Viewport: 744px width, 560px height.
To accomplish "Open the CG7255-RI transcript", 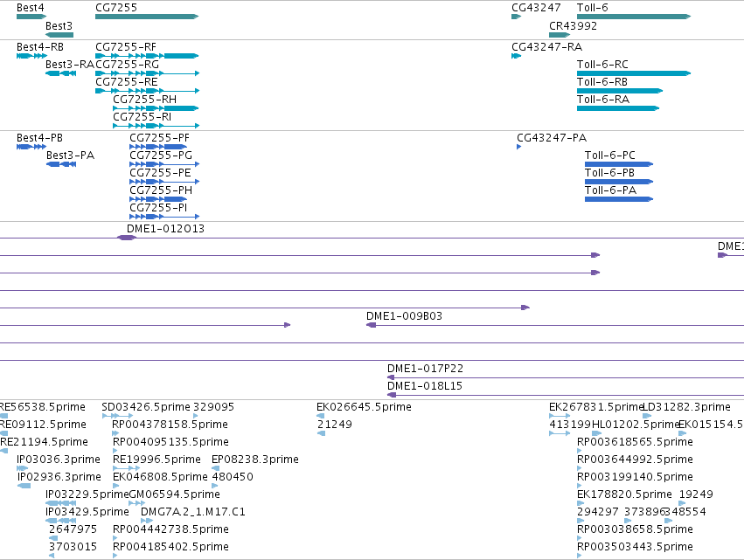I will pyautogui.click(x=156, y=126).
